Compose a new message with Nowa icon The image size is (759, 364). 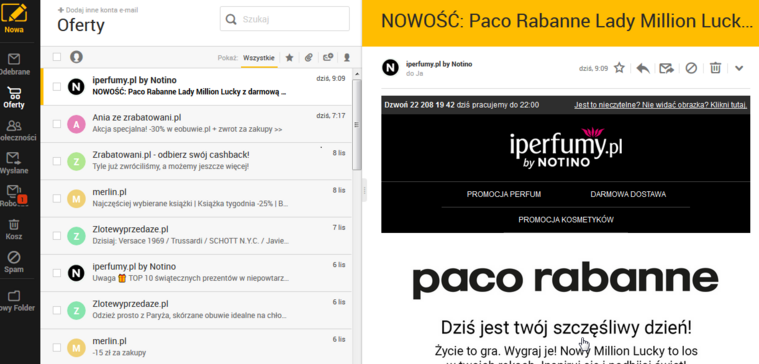coord(14,18)
